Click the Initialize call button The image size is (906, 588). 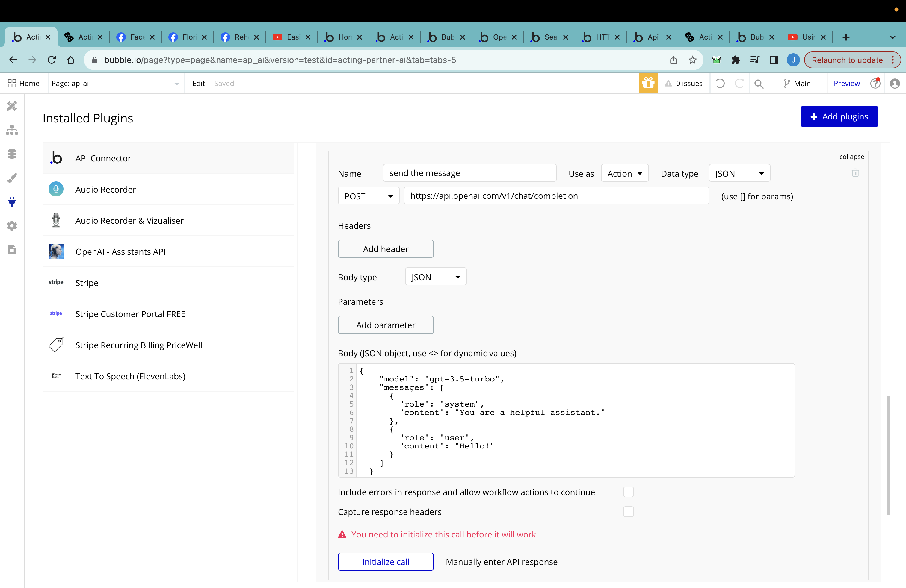click(386, 562)
